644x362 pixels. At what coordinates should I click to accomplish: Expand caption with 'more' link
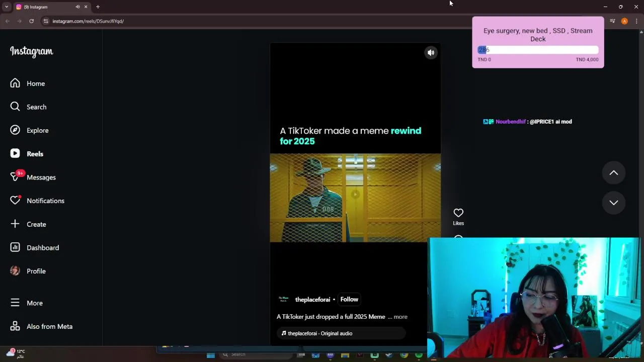(400, 317)
